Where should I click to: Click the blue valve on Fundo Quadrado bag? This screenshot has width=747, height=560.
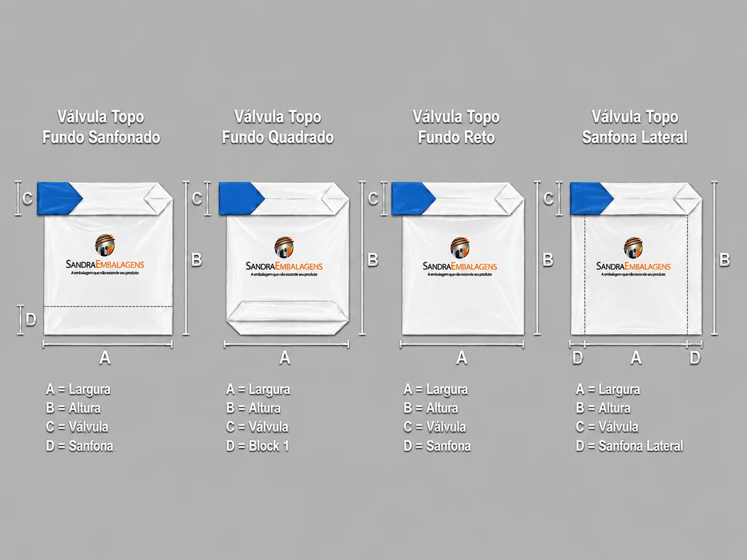242,198
